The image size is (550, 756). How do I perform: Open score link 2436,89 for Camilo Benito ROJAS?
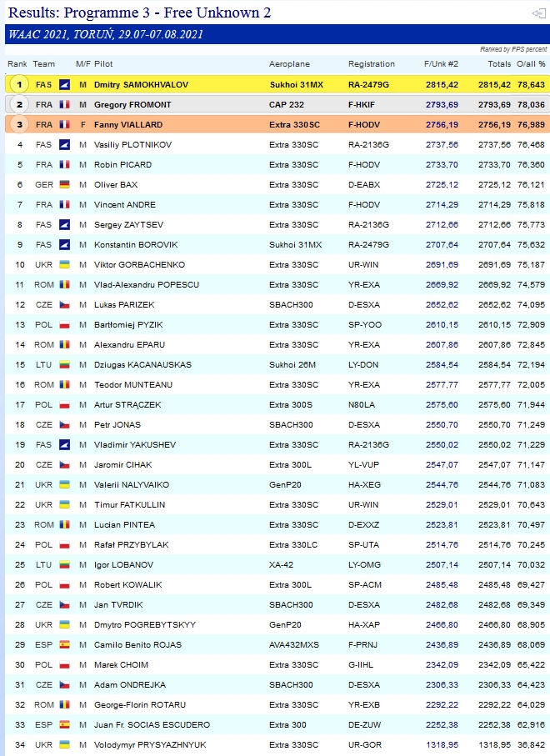(x=442, y=644)
